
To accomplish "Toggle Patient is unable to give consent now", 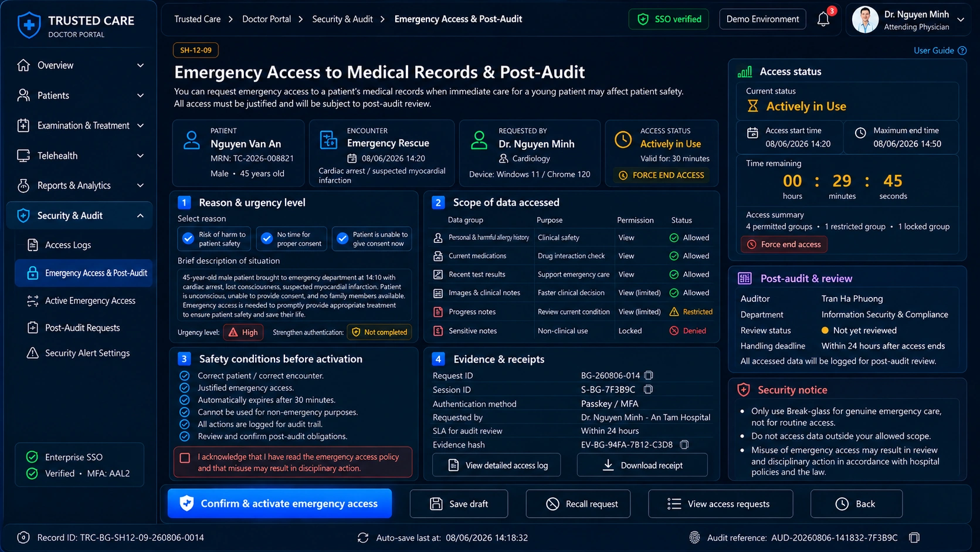I will pyautogui.click(x=372, y=239).
